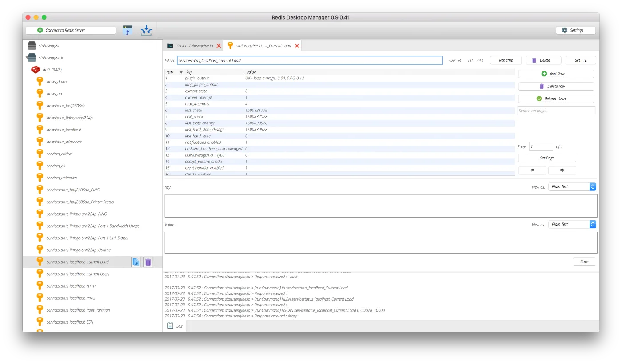Click the key icon beside hoststatus_winserver
Image resolution: width=622 pixels, height=364 pixels.
pyautogui.click(x=40, y=142)
